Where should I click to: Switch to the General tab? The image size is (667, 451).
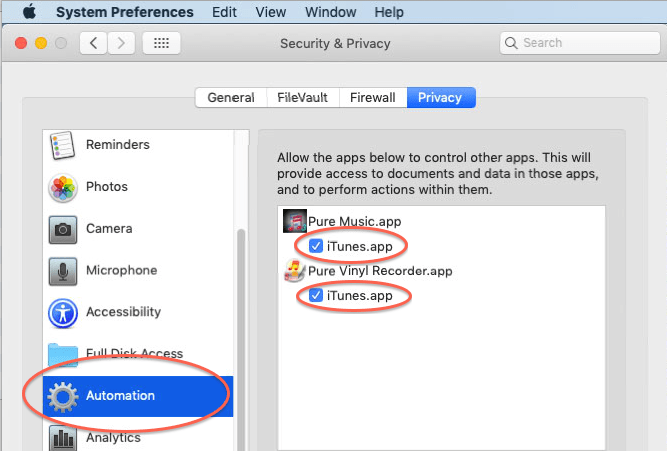[x=231, y=97]
